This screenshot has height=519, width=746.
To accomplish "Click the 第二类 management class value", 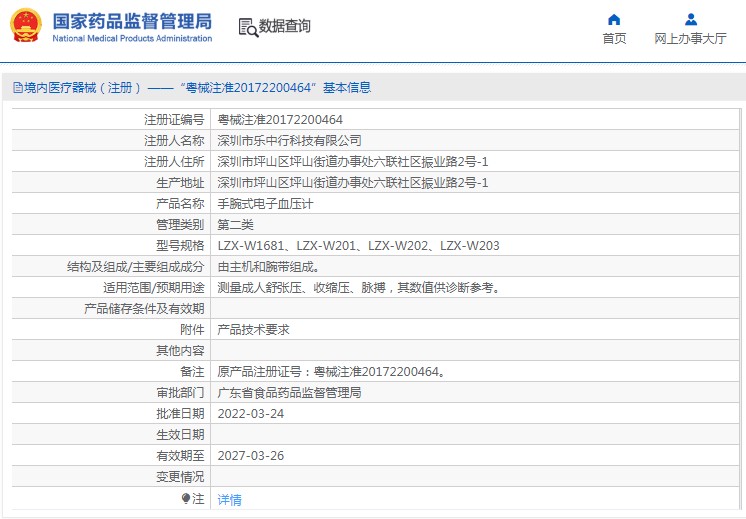I will [236, 225].
